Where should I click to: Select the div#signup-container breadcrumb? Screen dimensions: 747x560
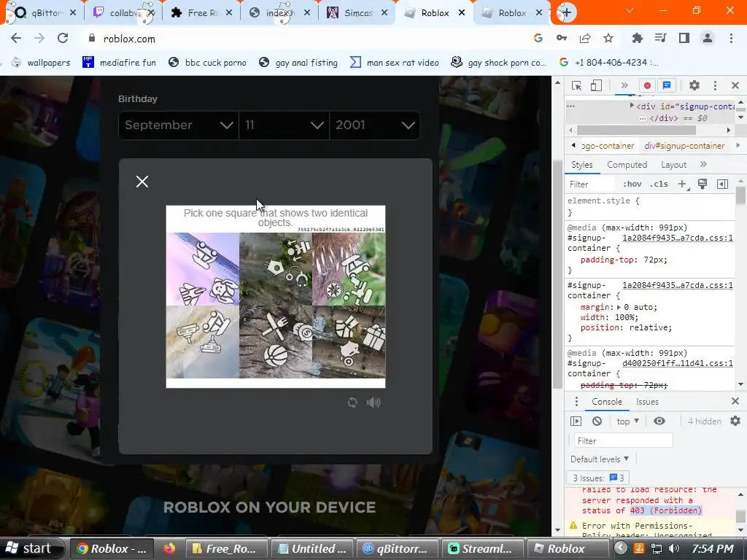tap(684, 146)
